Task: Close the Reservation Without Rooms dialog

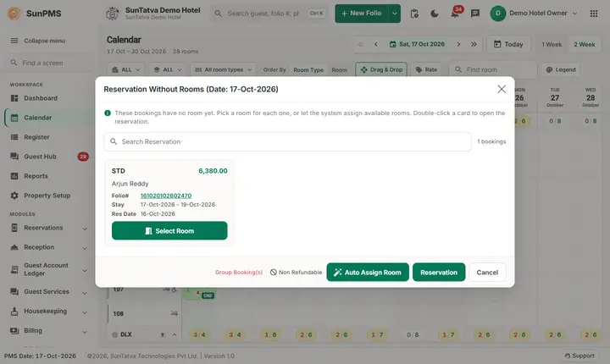Action: click(x=502, y=89)
